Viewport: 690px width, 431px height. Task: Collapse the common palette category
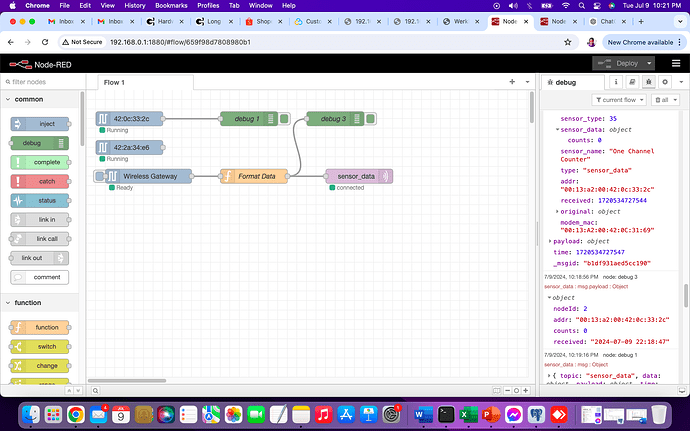[x=42, y=99]
